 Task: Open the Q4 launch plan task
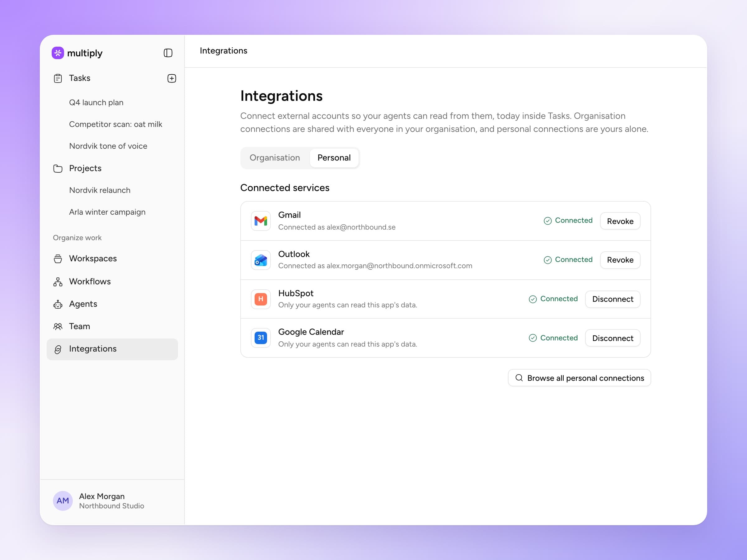click(96, 102)
